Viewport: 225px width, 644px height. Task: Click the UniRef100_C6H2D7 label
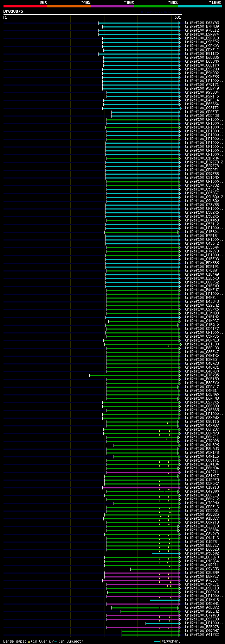click(x=202, y=430)
